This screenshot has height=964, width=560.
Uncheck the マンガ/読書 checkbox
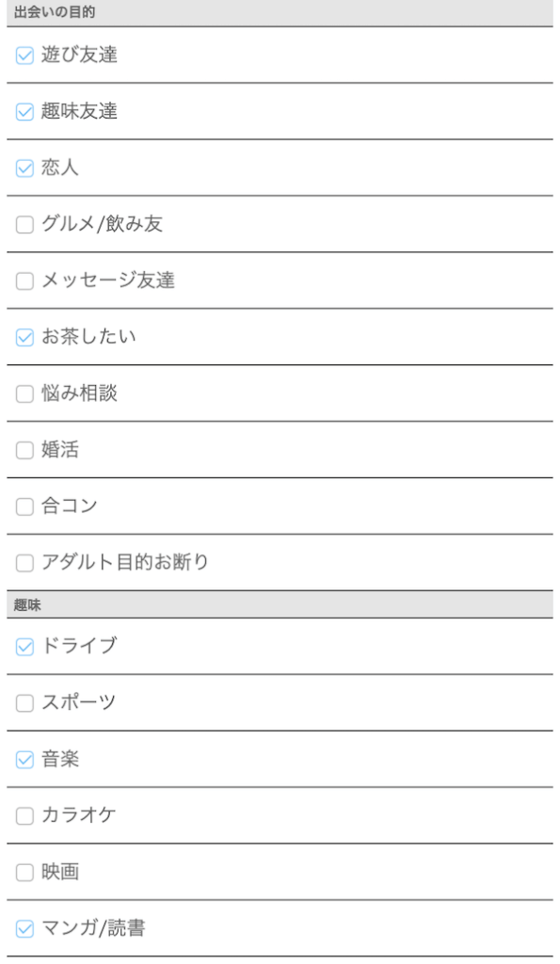click(x=24, y=928)
